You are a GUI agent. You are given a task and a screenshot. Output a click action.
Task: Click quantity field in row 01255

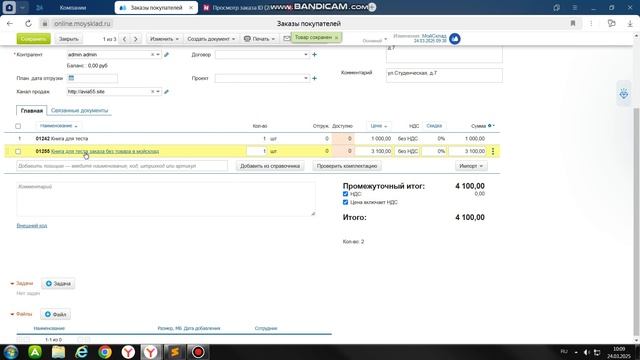[256, 151]
